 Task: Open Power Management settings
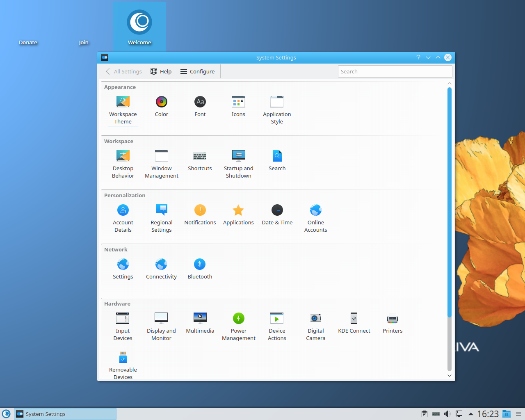(239, 326)
